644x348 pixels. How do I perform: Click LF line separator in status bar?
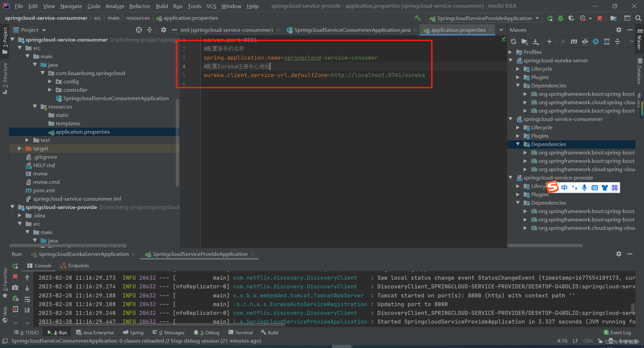click(x=576, y=341)
